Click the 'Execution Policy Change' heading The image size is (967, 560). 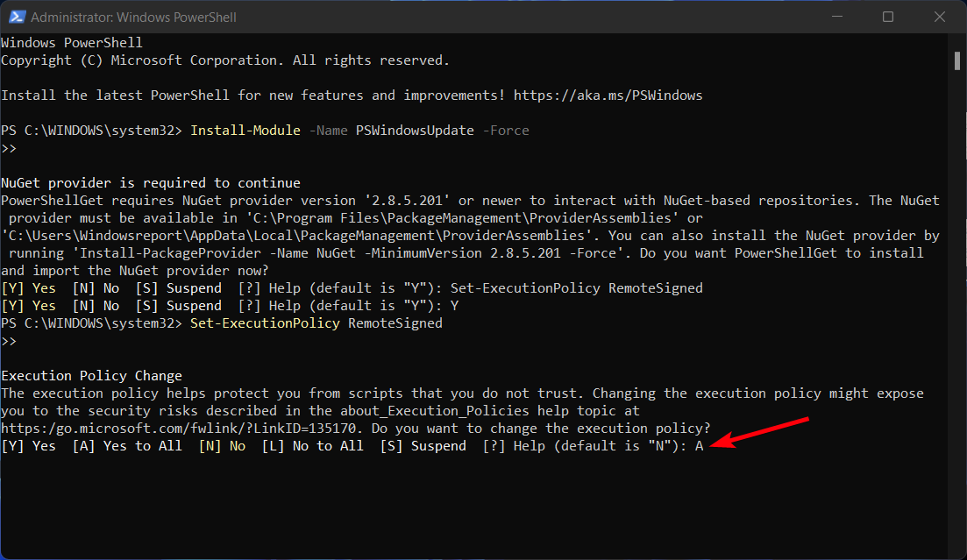point(91,376)
